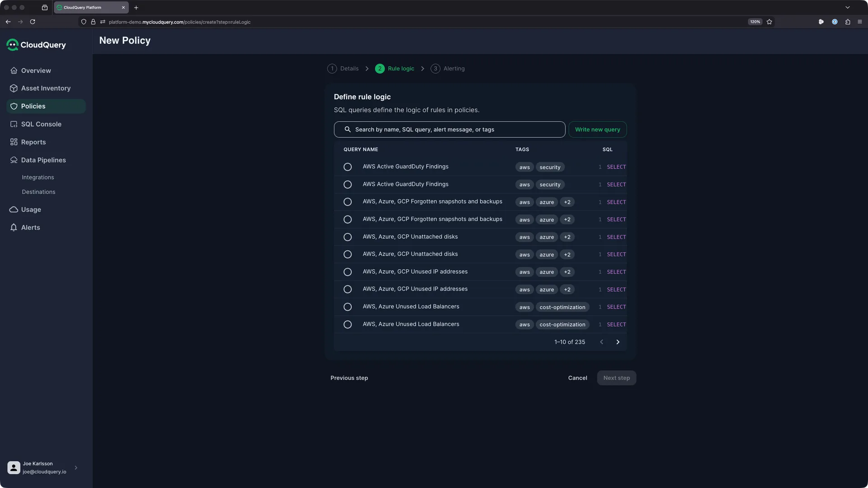Click browser back arrow
Image resolution: width=868 pixels, height=488 pixels.
click(8, 22)
